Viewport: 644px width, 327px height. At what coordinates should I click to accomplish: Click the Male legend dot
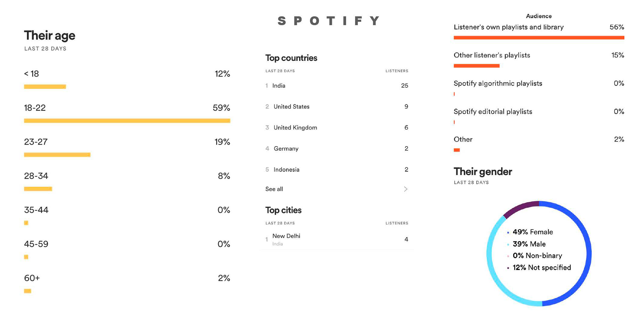[x=508, y=244]
